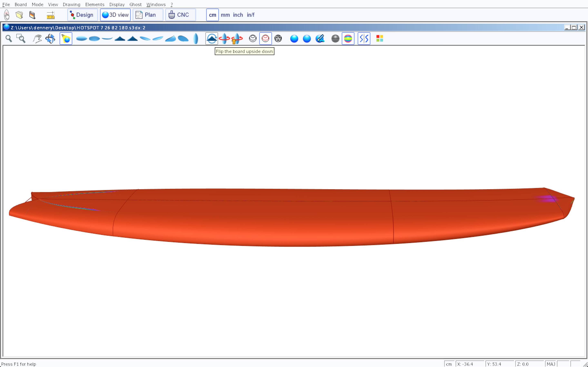Click the open folder icon
588x367 pixels.
tap(19, 15)
